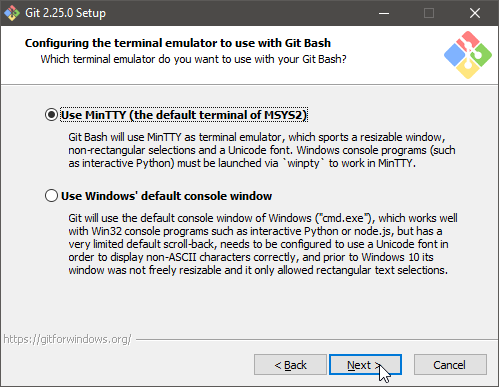Click the 'Use Windows' default console window' label
Screen dimensions: 499x387
pyautogui.click(x=167, y=196)
